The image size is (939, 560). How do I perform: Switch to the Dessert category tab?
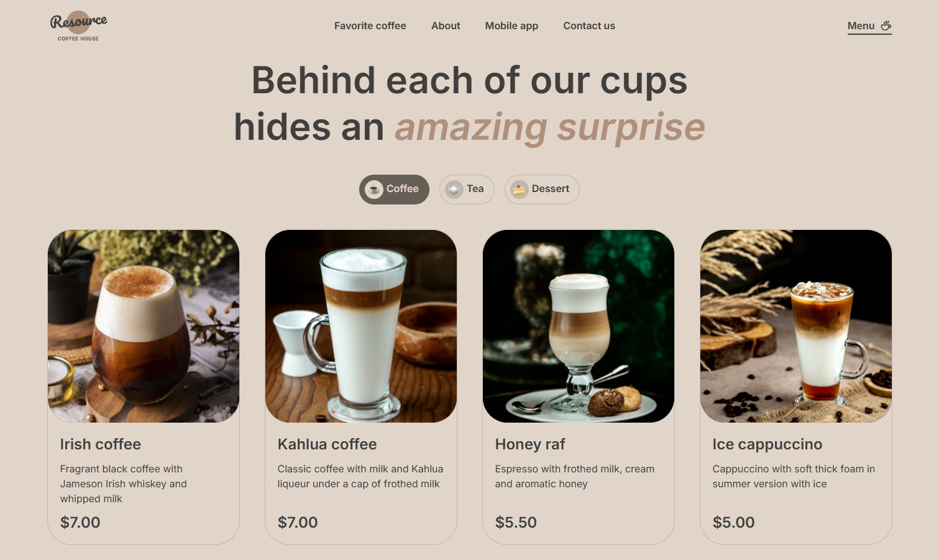(x=542, y=190)
